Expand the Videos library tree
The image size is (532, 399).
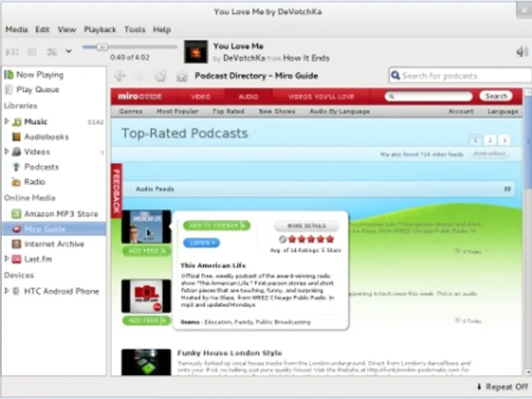click(7, 152)
